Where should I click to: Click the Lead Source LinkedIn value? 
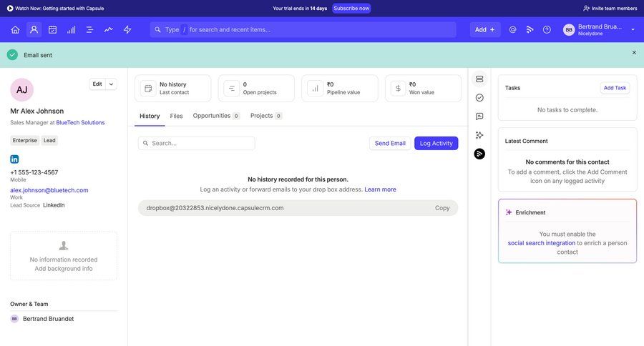tap(54, 205)
